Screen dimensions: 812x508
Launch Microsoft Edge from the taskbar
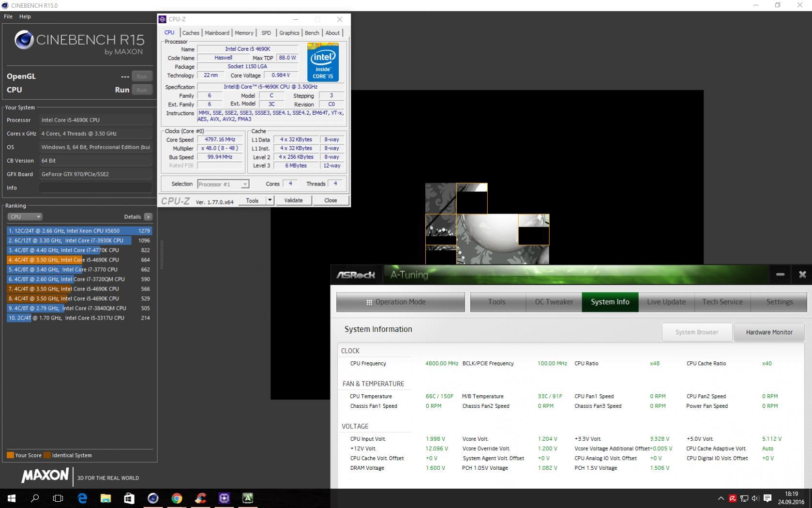coord(82,498)
